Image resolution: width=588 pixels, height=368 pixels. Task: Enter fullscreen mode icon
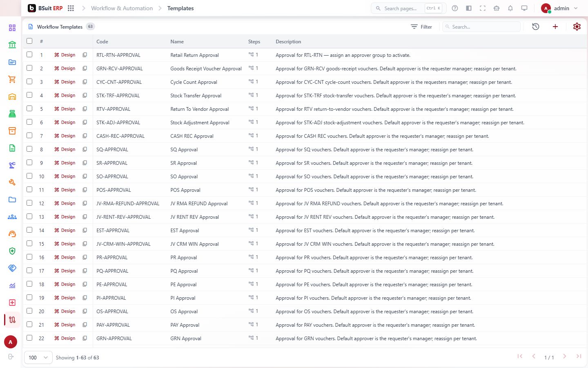(483, 8)
